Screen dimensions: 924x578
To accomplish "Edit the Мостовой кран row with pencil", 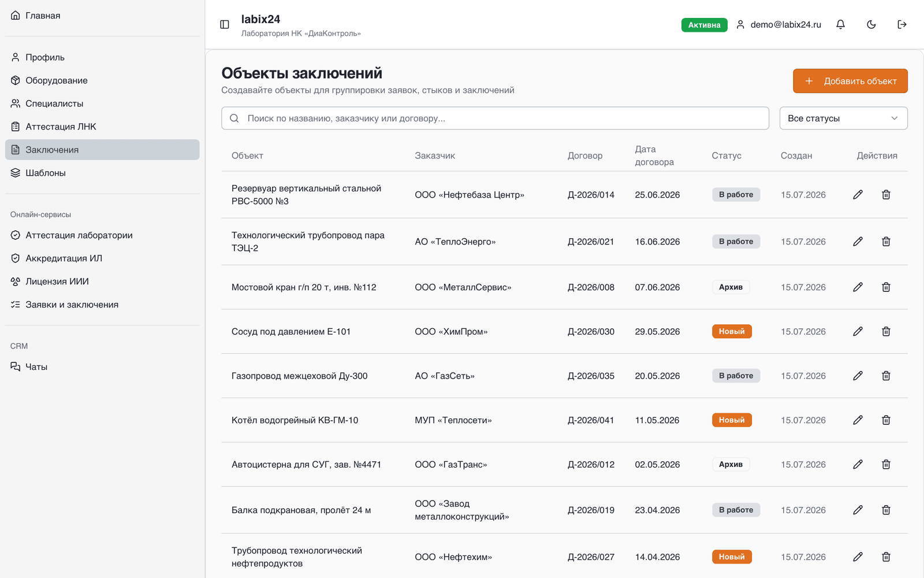I will point(858,287).
